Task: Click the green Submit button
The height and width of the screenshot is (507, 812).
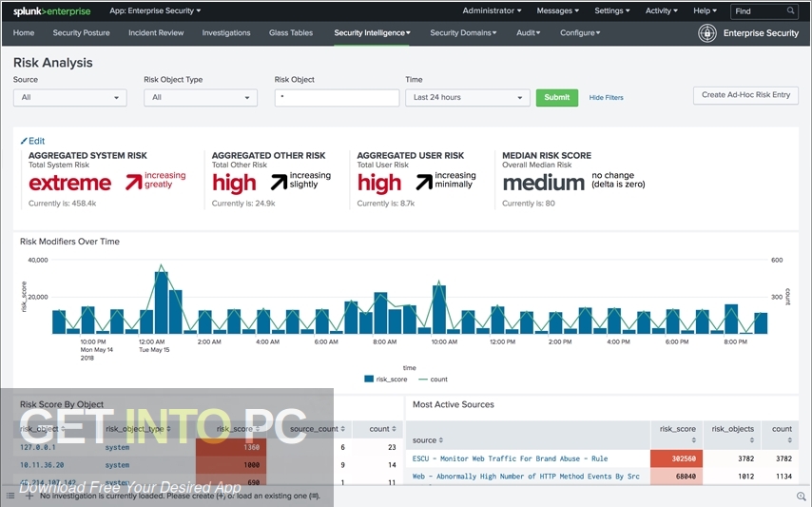Action: click(x=556, y=97)
